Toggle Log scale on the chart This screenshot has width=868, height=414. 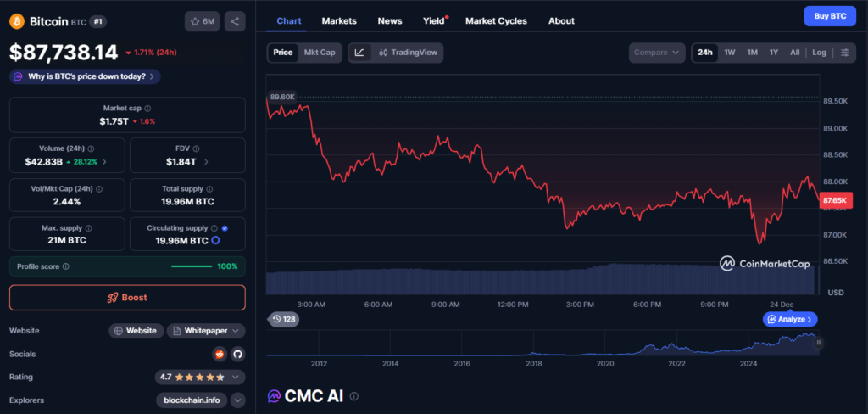[x=819, y=53]
